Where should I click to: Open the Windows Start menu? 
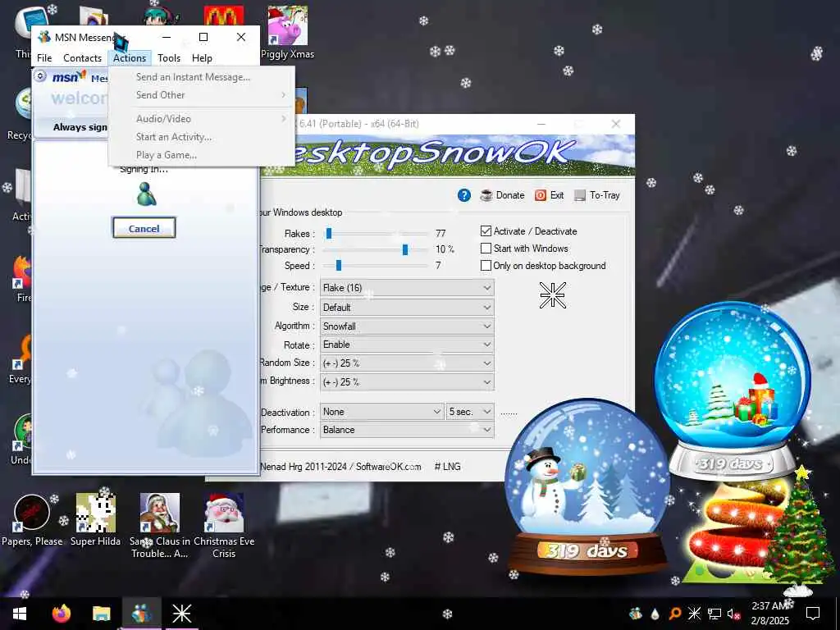20,614
